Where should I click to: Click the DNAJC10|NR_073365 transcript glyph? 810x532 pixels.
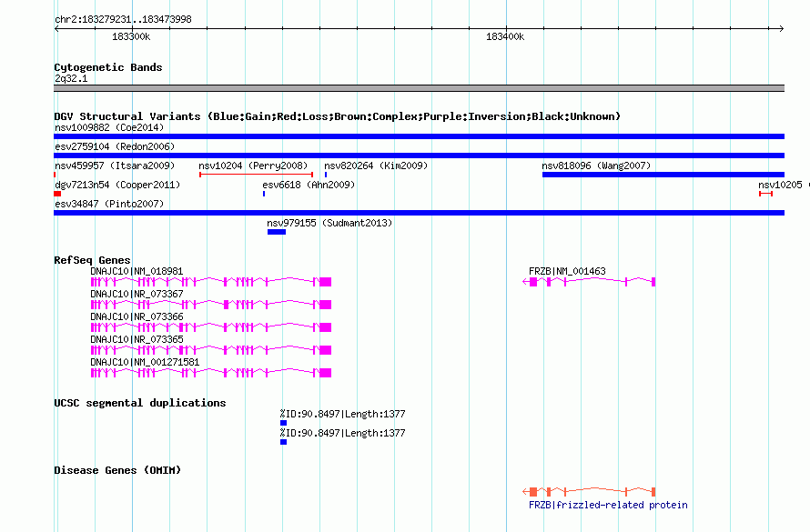211,350
